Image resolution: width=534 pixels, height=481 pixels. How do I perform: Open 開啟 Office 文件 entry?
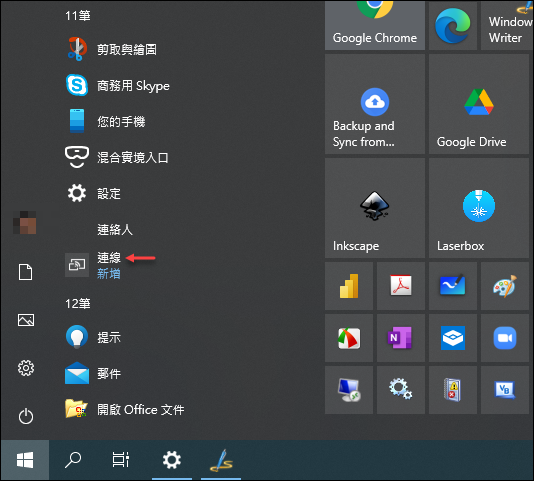(125, 409)
